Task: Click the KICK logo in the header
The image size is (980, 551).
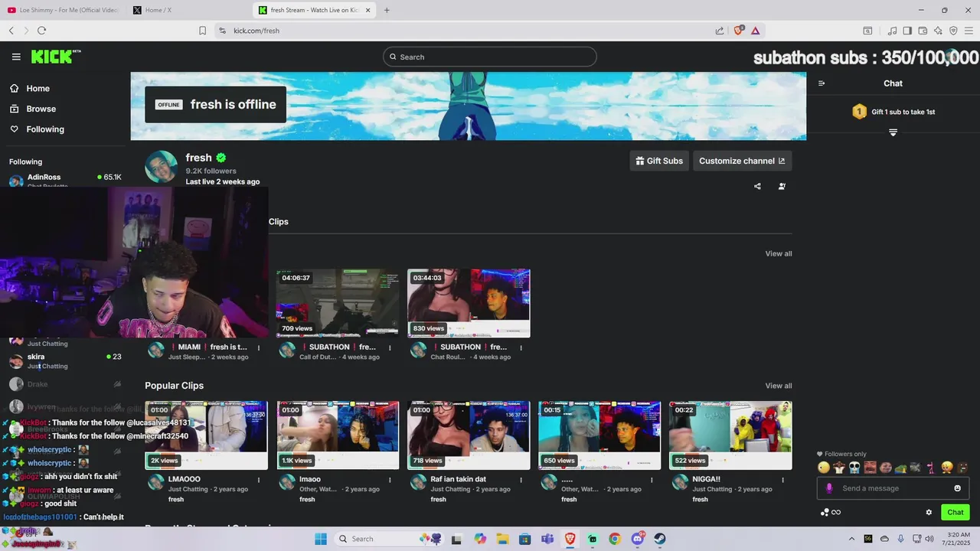Action: pos(55,57)
